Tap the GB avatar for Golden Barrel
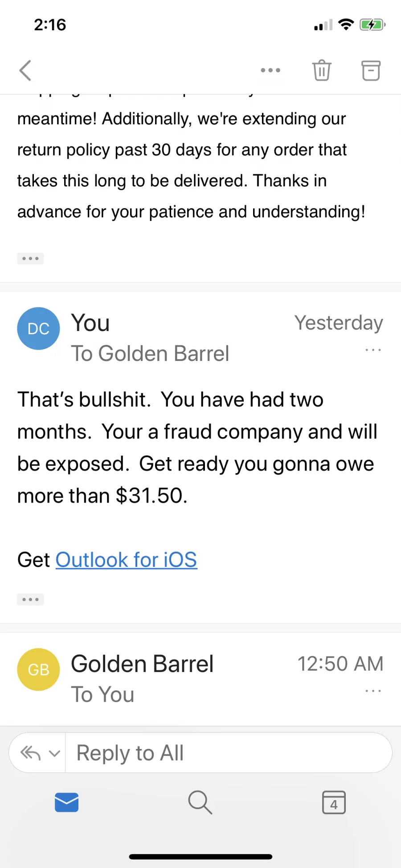This screenshot has width=401, height=868. click(38, 669)
